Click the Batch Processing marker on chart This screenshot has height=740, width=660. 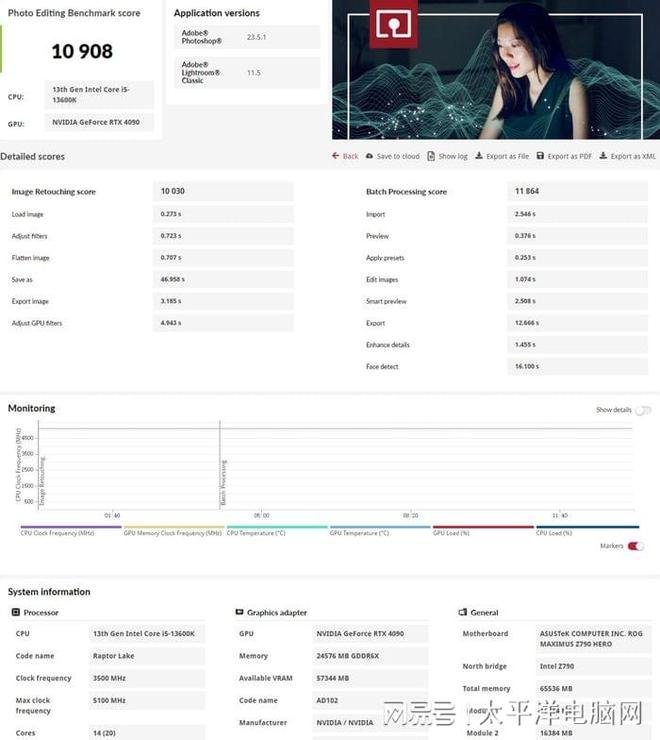(x=223, y=482)
